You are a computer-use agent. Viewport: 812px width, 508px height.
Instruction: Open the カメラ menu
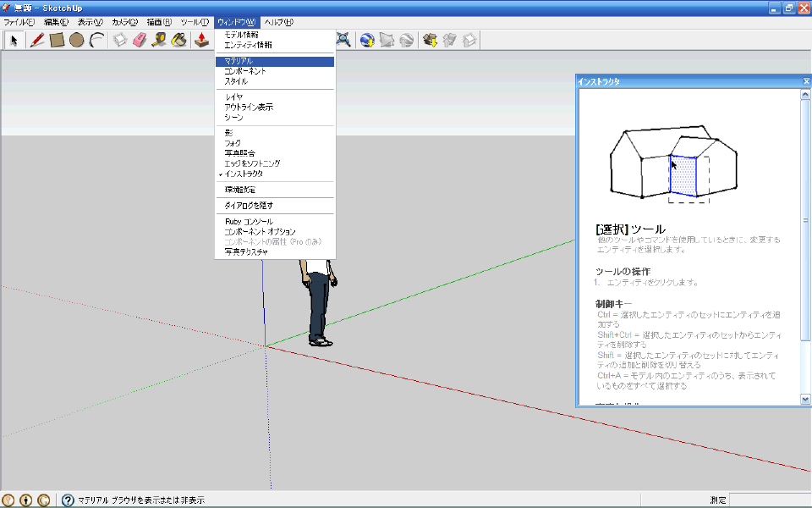[125, 22]
